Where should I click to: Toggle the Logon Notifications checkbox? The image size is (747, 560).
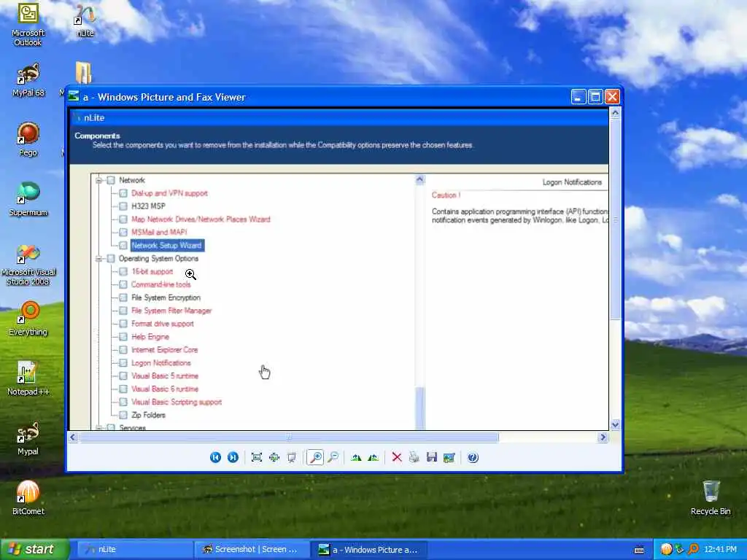click(123, 363)
